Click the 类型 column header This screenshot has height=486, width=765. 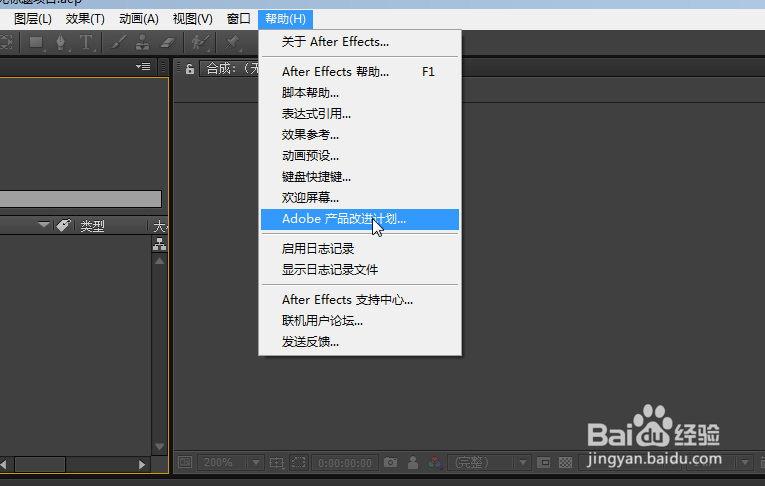click(x=92, y=226)
